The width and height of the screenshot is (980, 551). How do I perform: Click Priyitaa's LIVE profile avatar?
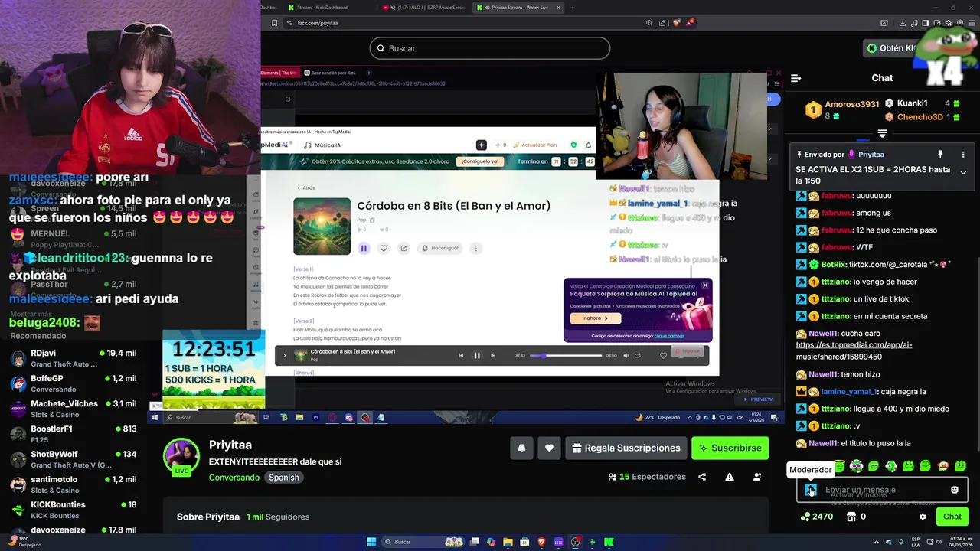pos(181,457)
